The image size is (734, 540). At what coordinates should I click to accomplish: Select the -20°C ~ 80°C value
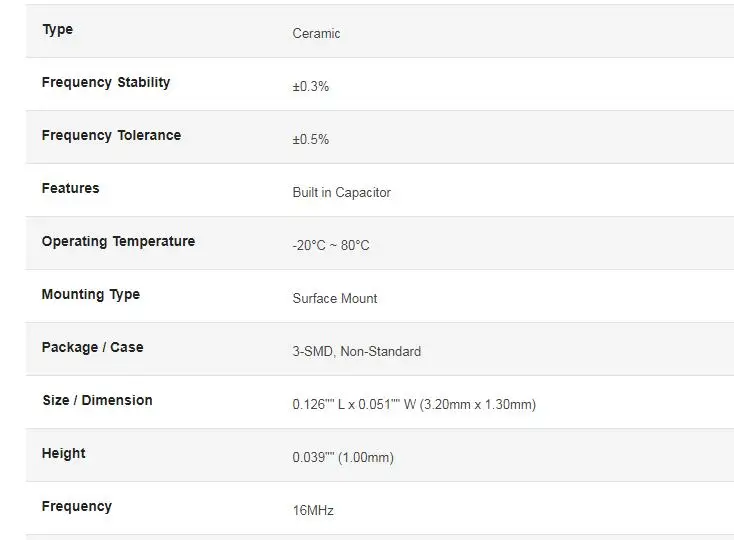(x=330, y=246)
